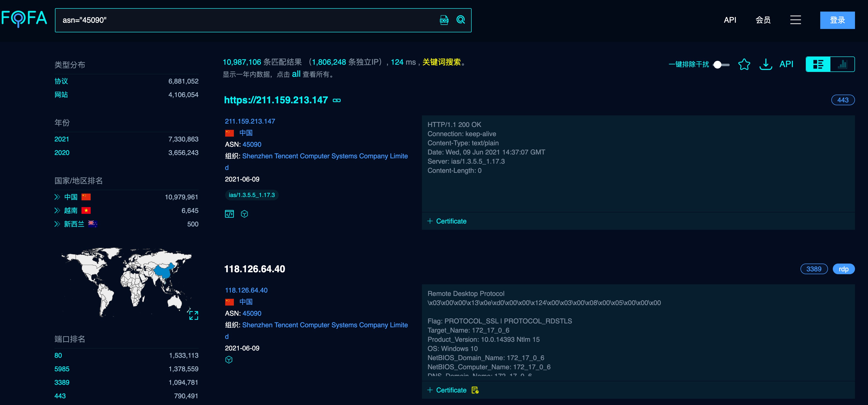Image resolution: width=868 pixels, height=405 pixels.
Task: Open the hamburger menu icon
Action: click(x=795, y=20)
